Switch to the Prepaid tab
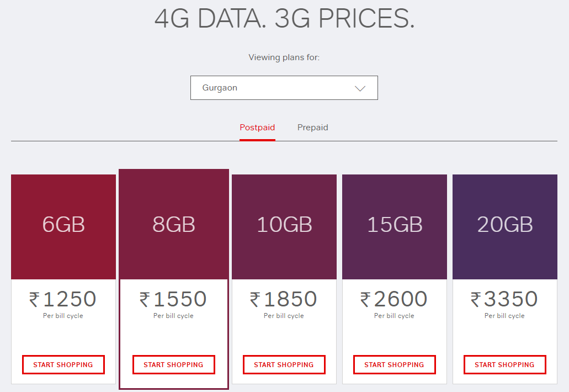 [313, 128]
